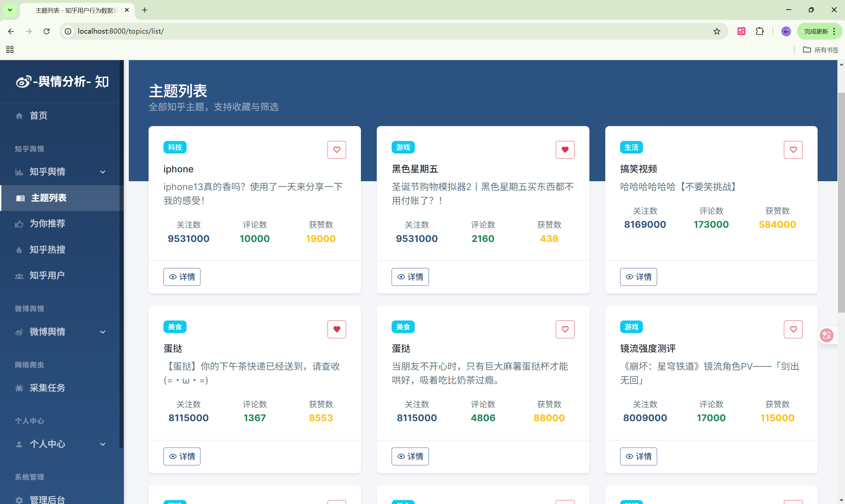Open 详情 for 镜流强度测评 topic

tap(638, 456)
